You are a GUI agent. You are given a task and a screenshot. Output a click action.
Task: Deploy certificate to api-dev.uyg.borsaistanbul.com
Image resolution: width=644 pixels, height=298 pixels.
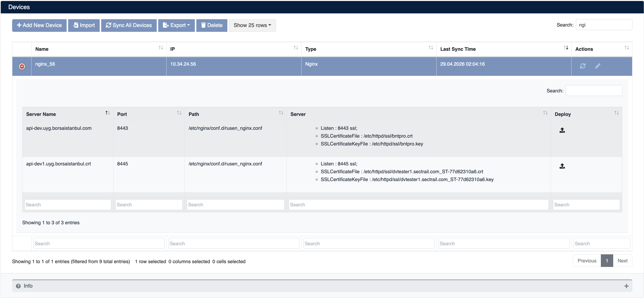click(562, 130)
